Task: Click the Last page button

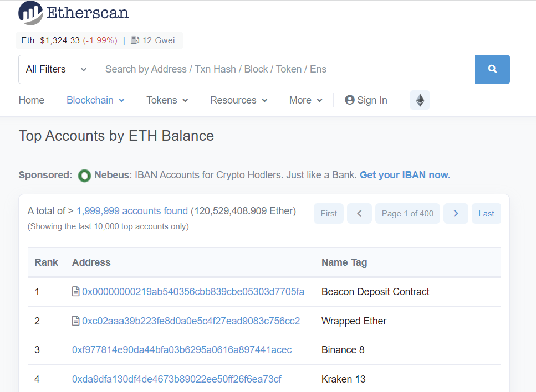Action: tap(487, 213)
